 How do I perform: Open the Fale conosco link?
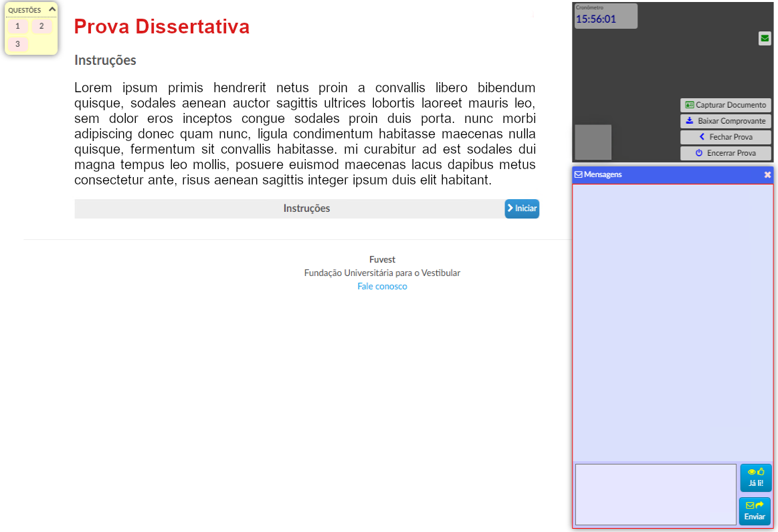click(382, 286)
